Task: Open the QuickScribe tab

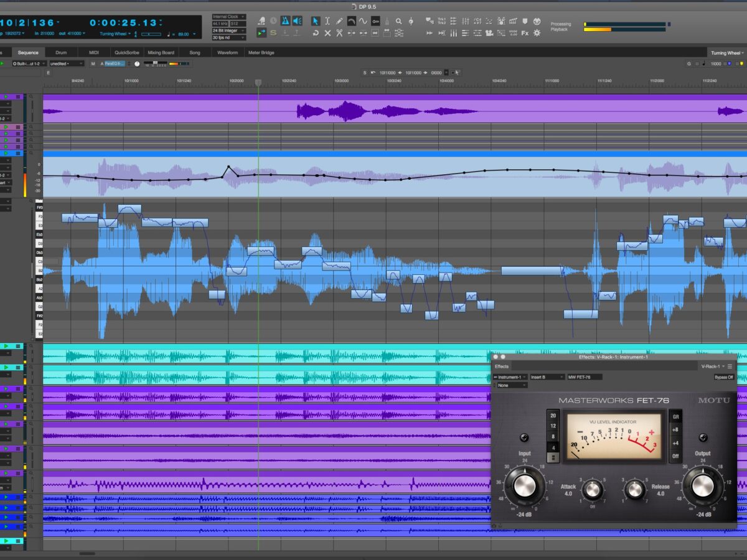Action: [127, 53]
